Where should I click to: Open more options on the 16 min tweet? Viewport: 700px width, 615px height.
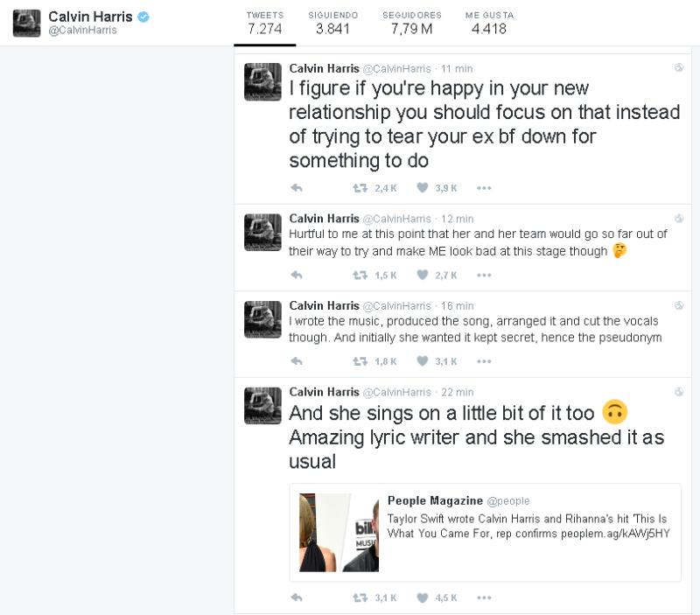click(484, 360)
